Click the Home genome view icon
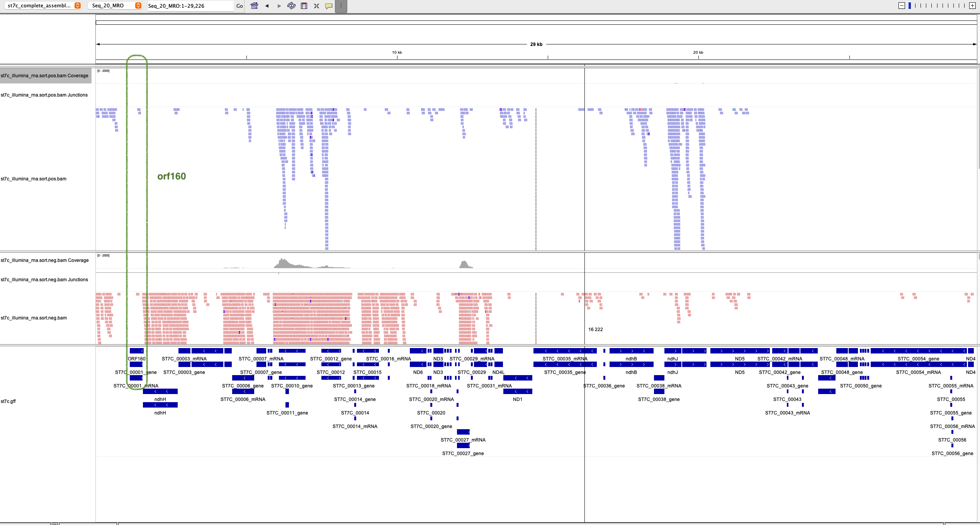The width and height of the screenshot is (980, 525). tap(254, 6)
